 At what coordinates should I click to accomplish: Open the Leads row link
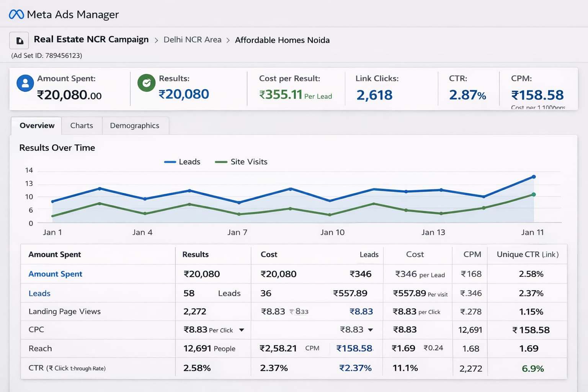[39, 293]
